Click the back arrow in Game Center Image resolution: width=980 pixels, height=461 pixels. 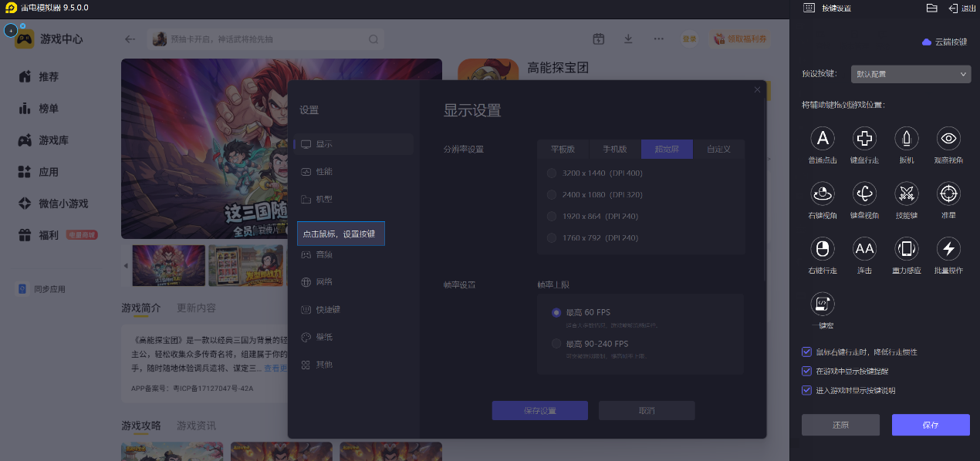(130, 39)
